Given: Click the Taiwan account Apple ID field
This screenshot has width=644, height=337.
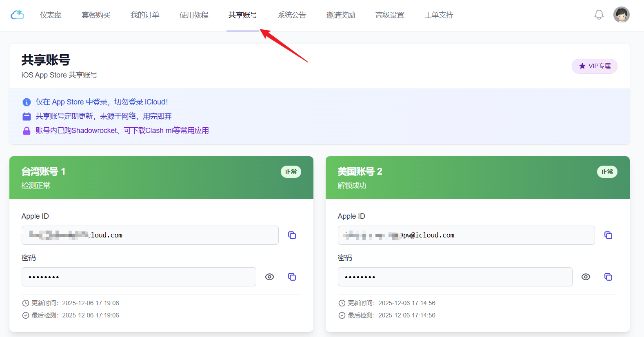Looking at the screenshot, I should 150,235.
